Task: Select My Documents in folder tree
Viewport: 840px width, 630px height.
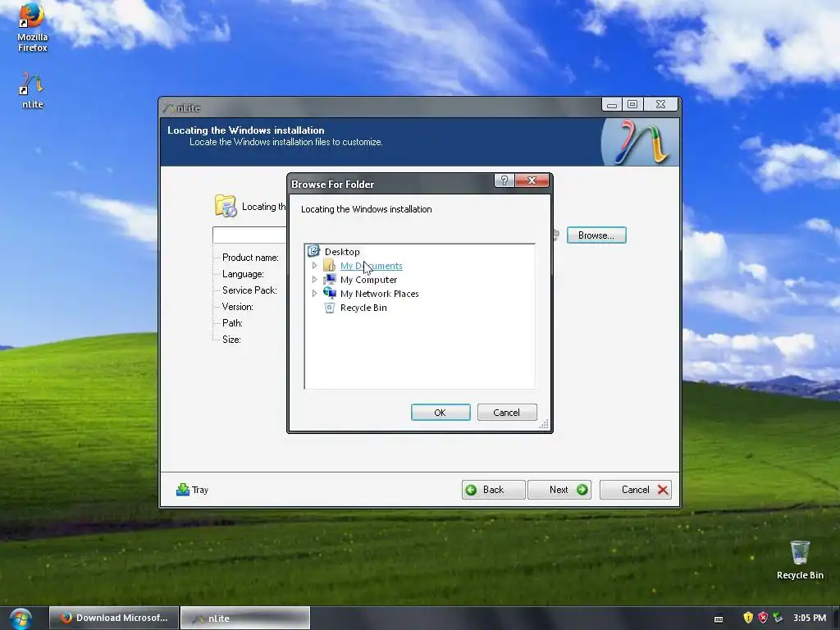Action: 372,266
